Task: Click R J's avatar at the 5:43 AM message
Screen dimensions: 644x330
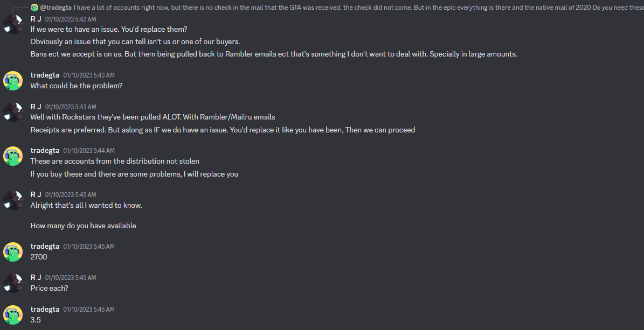Action: 13,111
